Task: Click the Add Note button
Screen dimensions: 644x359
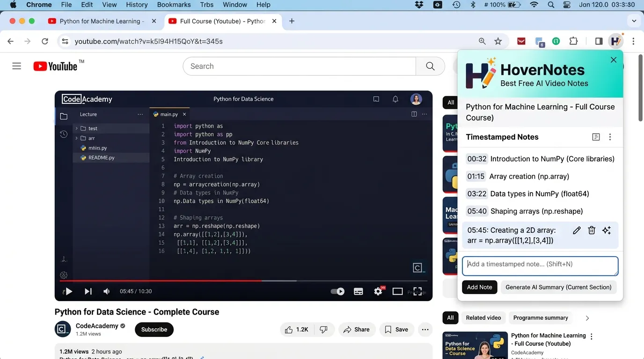Action: coord(479,287)
